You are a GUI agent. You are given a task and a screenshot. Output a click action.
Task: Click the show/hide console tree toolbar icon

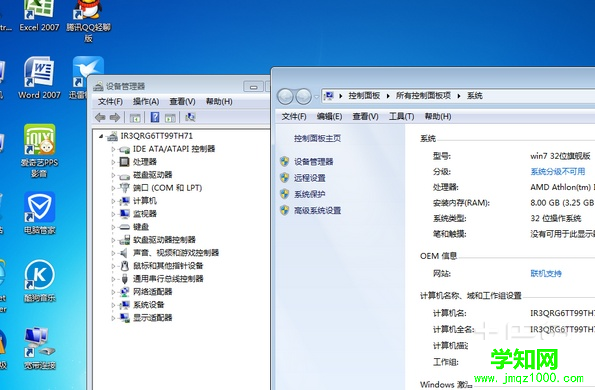tap(135, 118)
